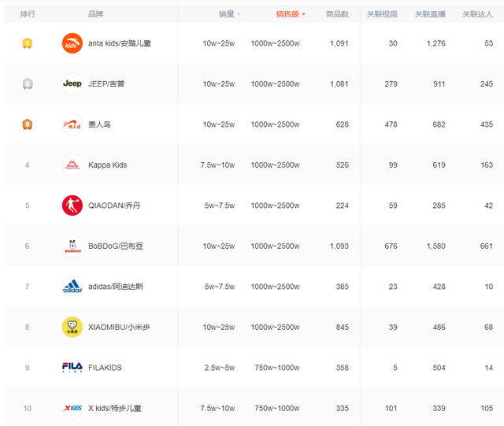Click rank number 10

pos(28,408)
